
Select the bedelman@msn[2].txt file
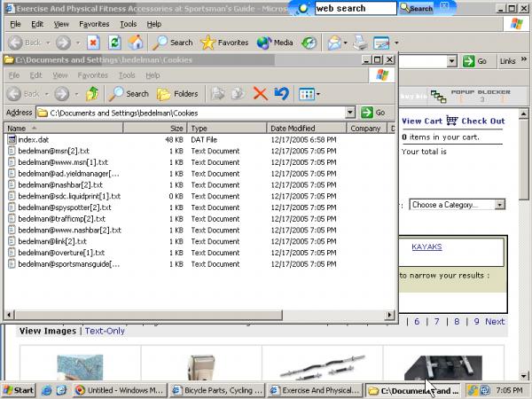tap(53, 151)
